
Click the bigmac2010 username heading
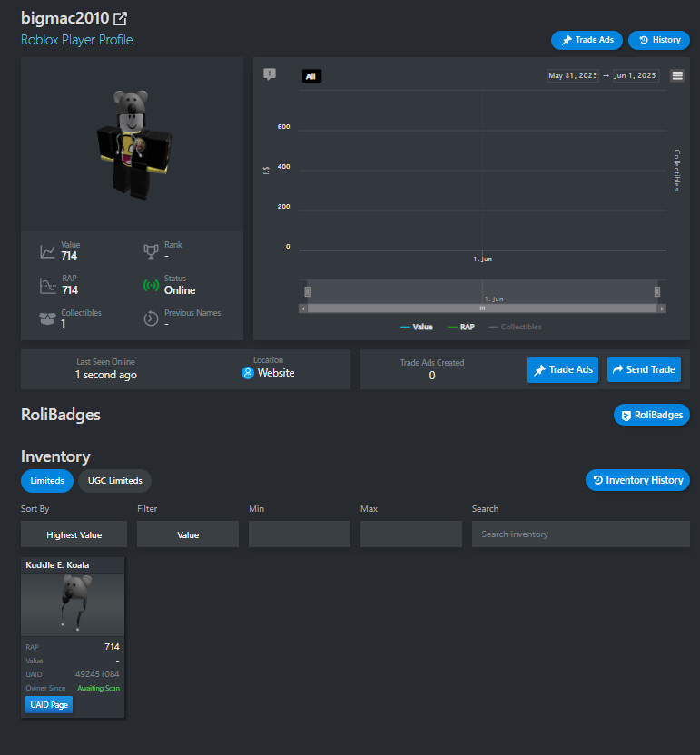[x=65, y=18]
